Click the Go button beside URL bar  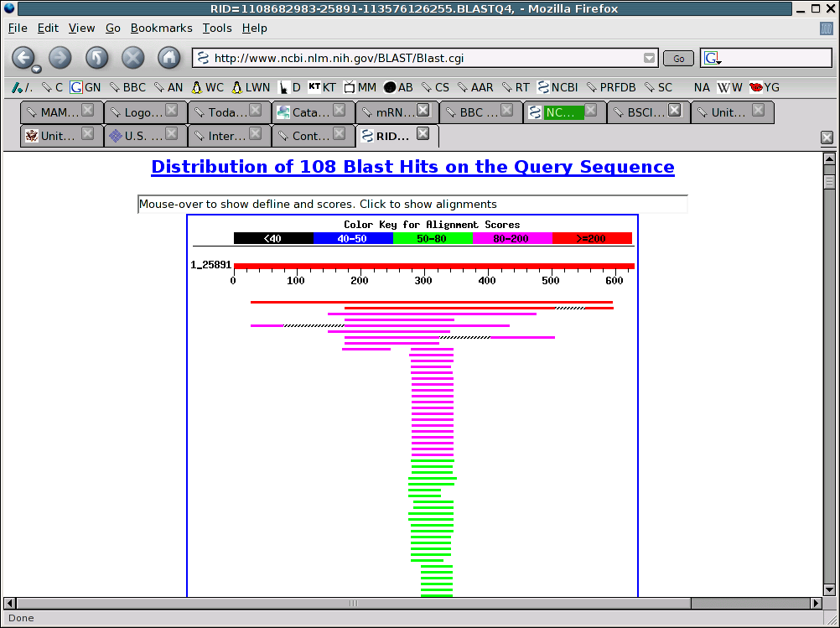(678, 58)
